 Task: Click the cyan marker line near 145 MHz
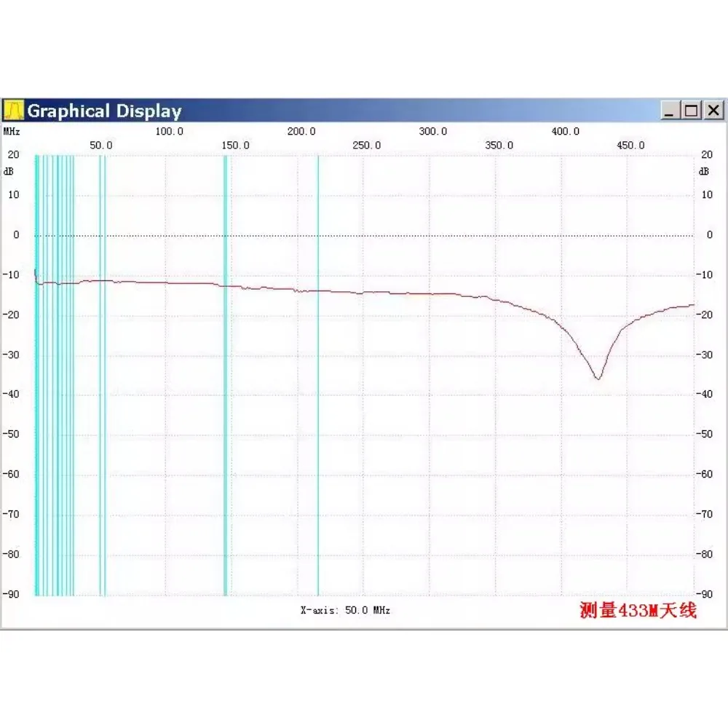point(226,375)
